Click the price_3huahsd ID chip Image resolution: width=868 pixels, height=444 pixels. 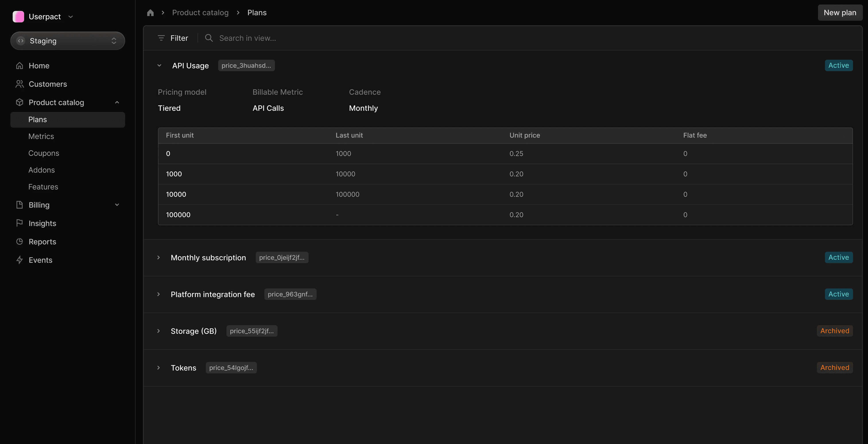coord(246,66)
